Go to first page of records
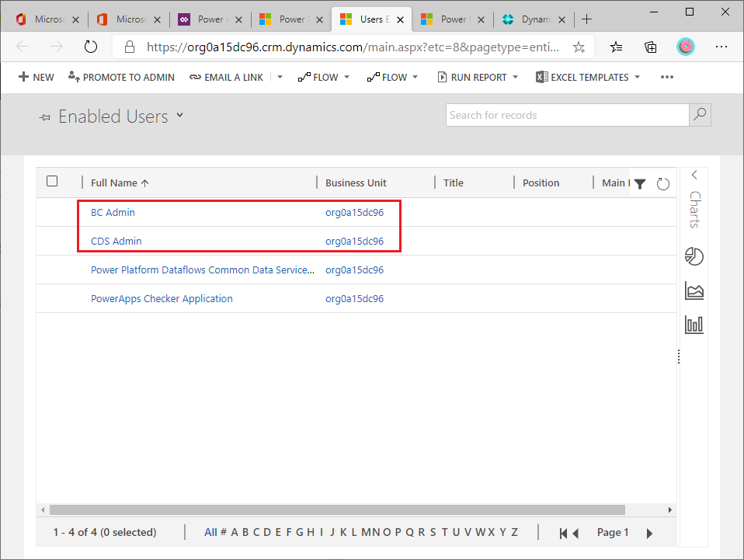Viewport: 744px width, 560px height. 563,533
